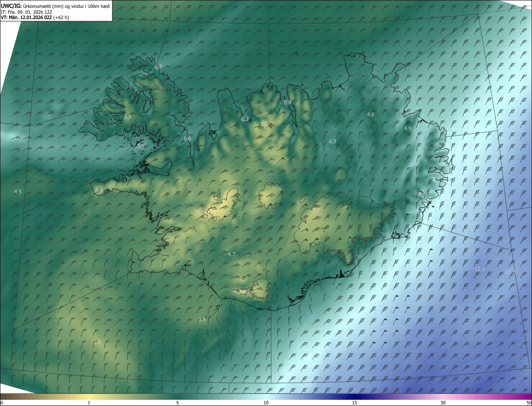
Task: Click the colorbar tick label 30
Action: point(443,403)
